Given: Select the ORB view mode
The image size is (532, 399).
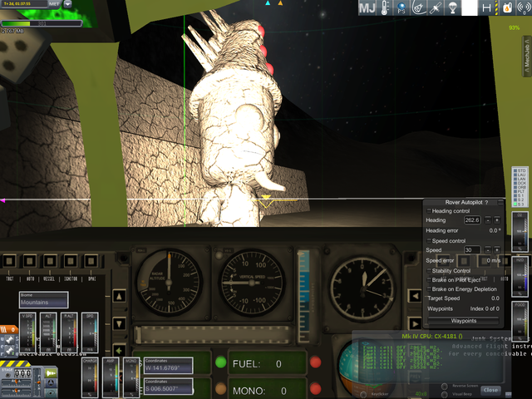Looking at the screenshot, I should (x=520, y=187).
